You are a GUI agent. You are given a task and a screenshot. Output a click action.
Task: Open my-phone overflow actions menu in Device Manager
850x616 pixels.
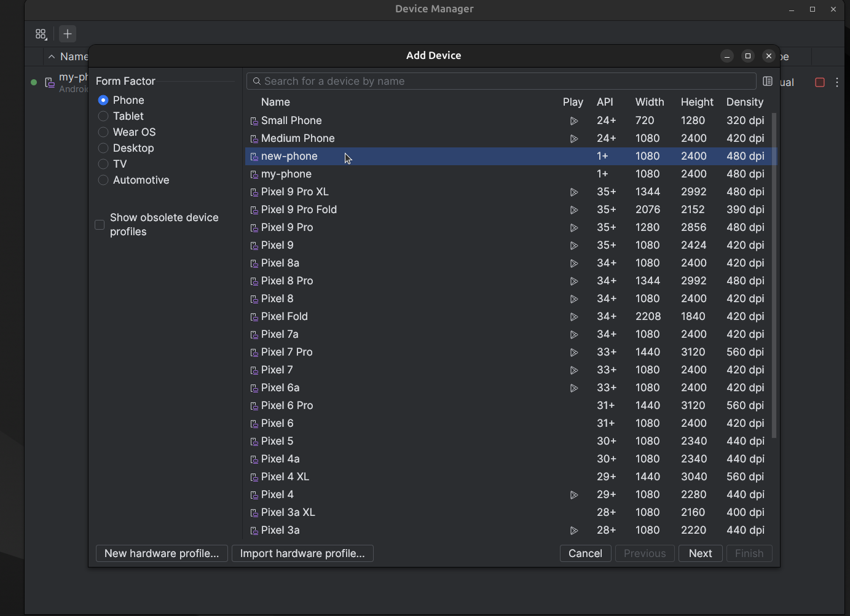837,82
